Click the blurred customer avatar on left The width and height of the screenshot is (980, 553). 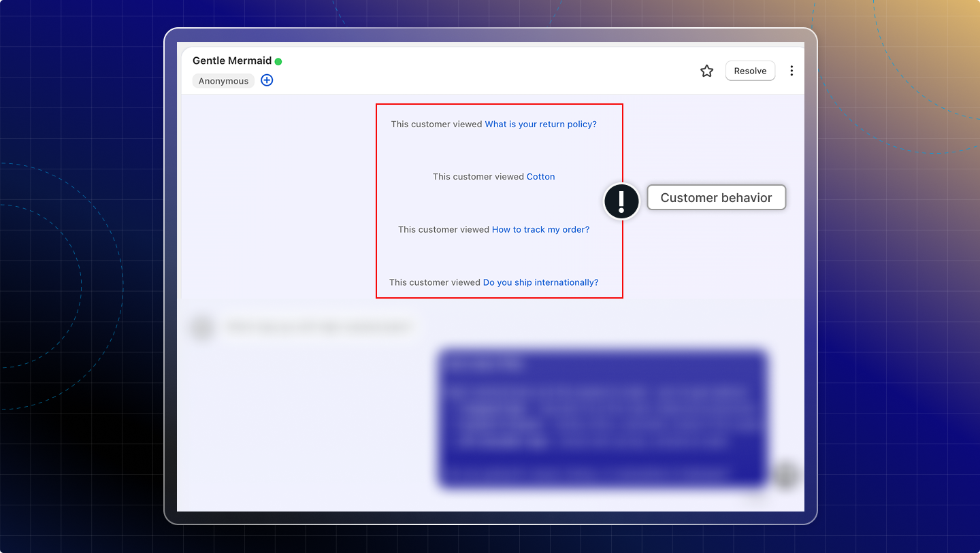click(201, 327)
